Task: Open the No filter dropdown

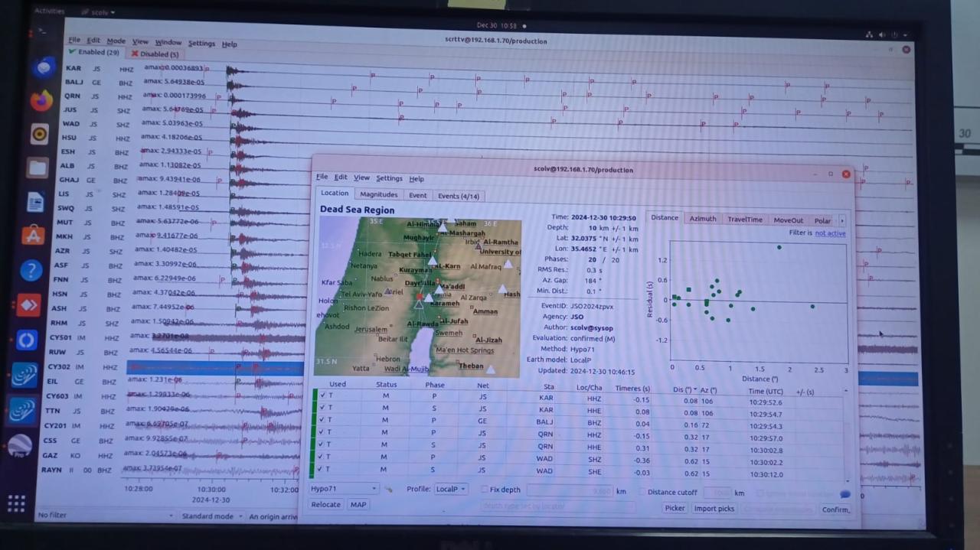Action: [x=105, y=516]
